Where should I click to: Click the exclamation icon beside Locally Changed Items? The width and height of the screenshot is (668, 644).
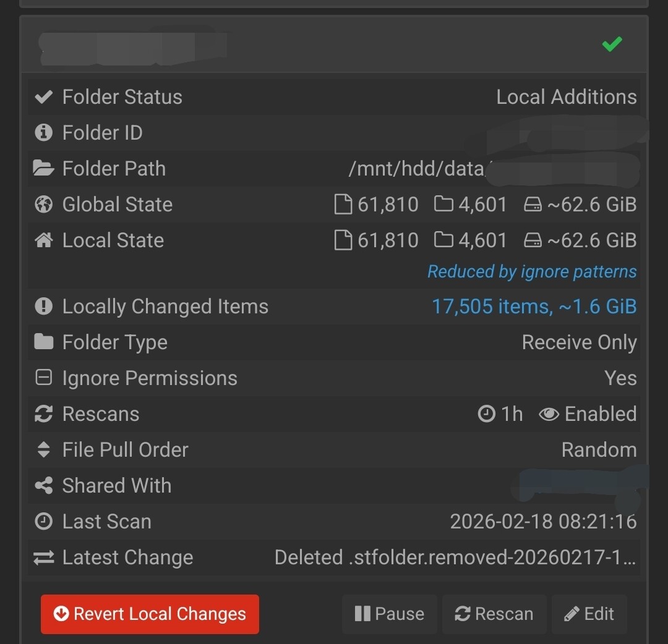click(x=44, y=307)
